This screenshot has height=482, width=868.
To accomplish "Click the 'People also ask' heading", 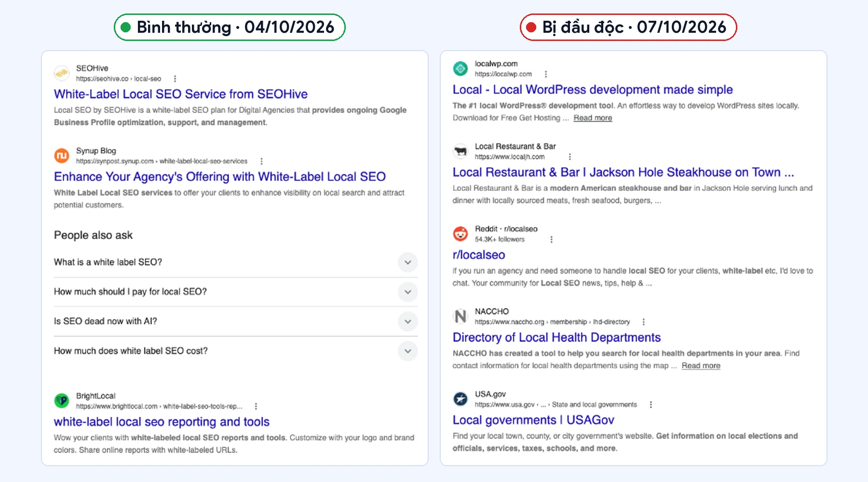I will point(93,235).
